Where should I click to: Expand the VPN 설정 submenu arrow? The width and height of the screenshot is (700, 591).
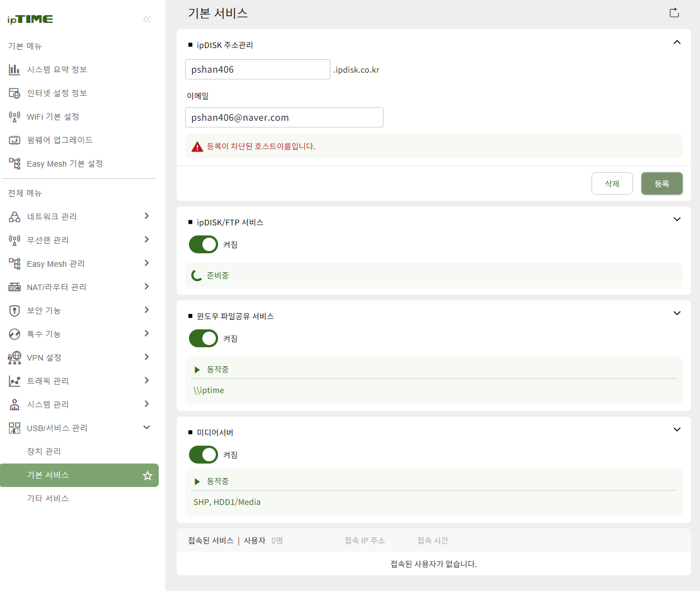pos(146,357)
